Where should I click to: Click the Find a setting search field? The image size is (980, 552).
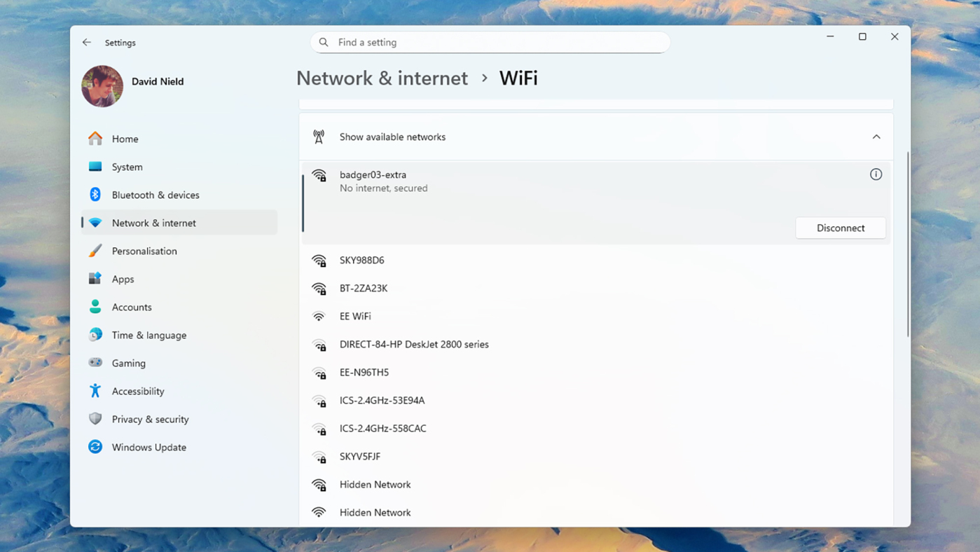(490, 42)
